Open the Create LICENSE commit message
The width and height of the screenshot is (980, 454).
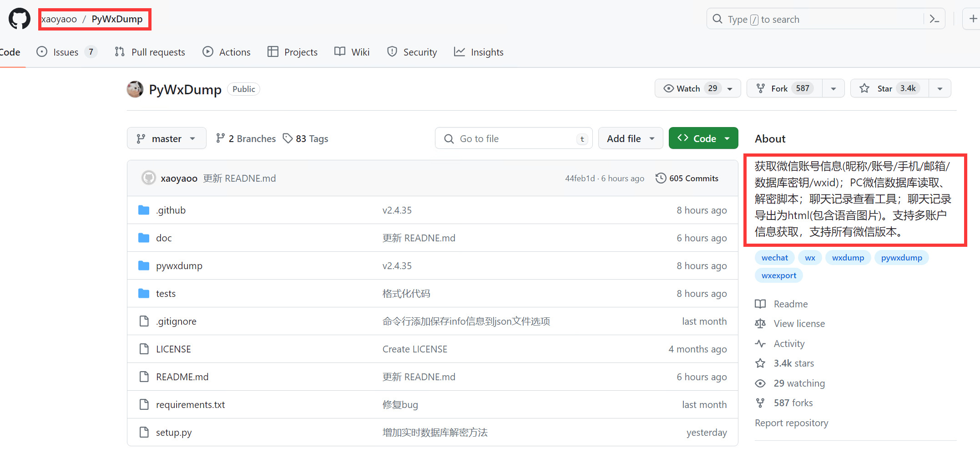[x=415, y=349]
